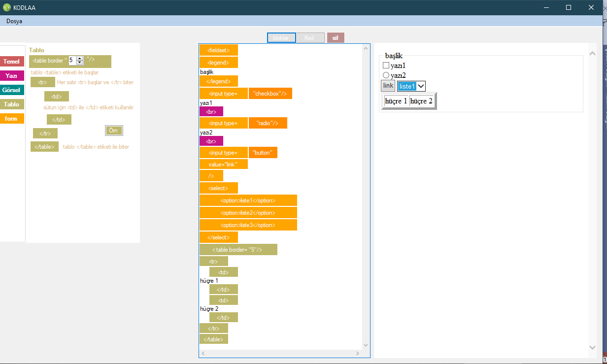Click the table border value field
Screen dimensions: 607x364
pos(72,61)
